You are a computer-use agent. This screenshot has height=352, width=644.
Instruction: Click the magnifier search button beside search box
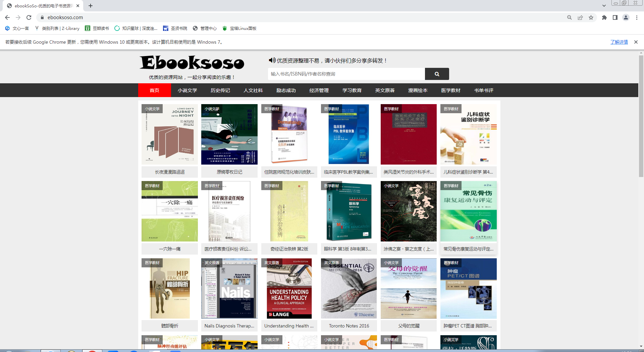[437, 74]
